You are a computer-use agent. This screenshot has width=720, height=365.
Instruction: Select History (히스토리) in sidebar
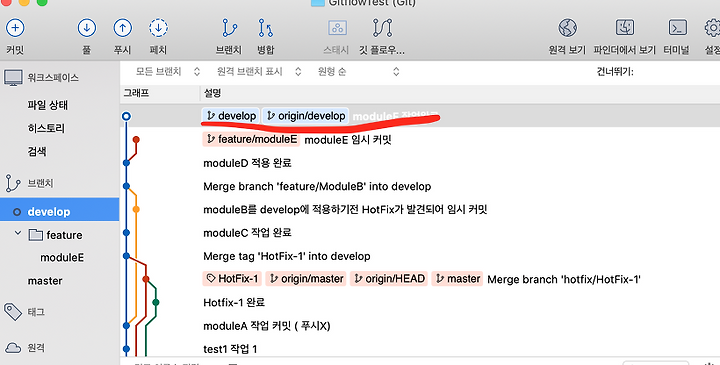[x=46, y=128]
